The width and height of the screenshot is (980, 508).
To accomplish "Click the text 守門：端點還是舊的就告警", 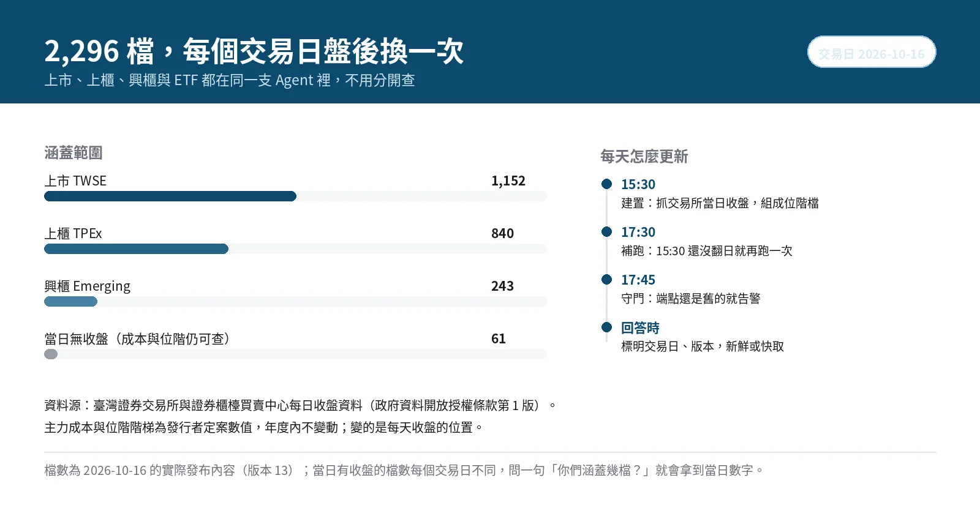I will click(x=691, y=299).
